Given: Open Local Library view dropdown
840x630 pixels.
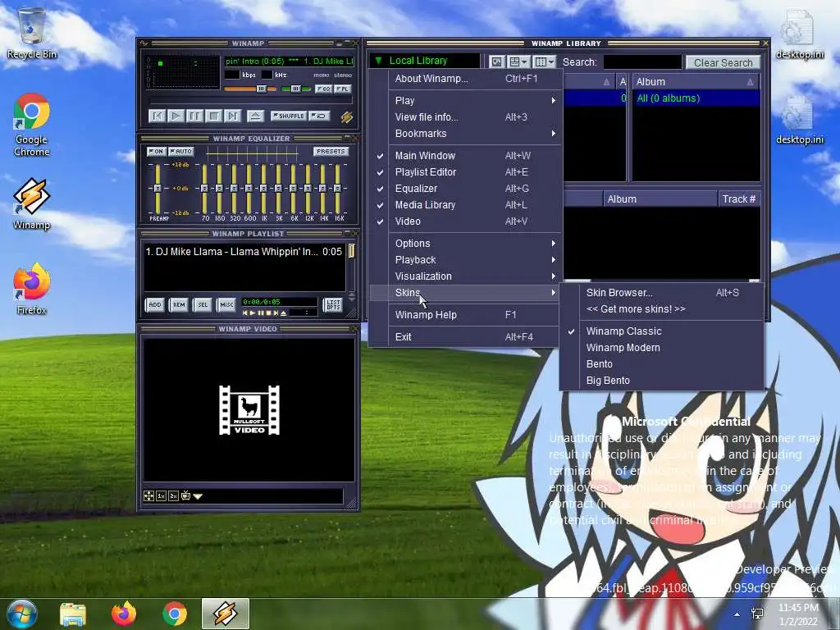Looking at the screenshot, I should [426, 61].
